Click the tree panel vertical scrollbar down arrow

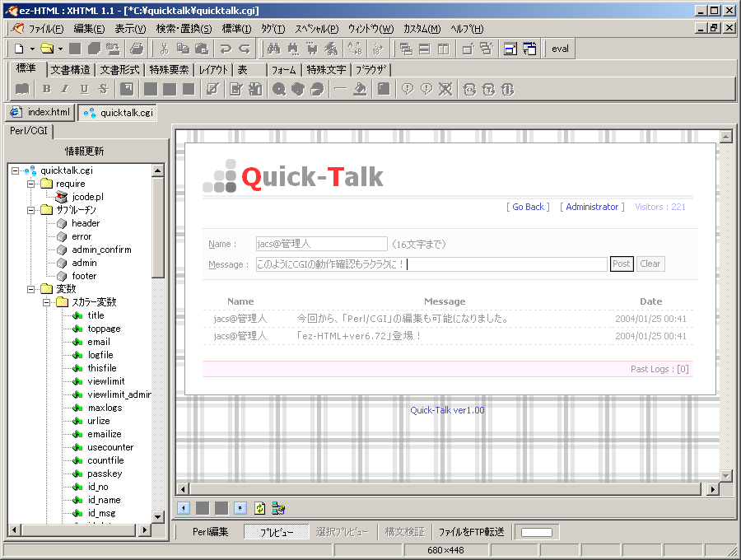[x=158, y=517]
